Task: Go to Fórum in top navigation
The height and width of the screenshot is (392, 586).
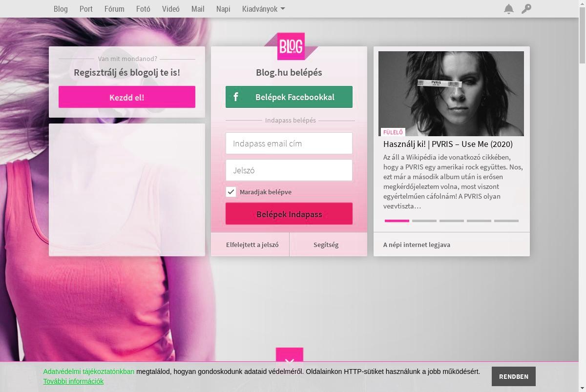Action: pyautogui.click(x=114, y=9)
